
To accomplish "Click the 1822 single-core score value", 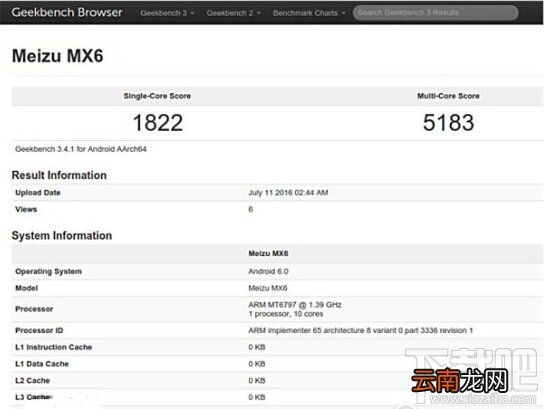I will coord(158,123).
